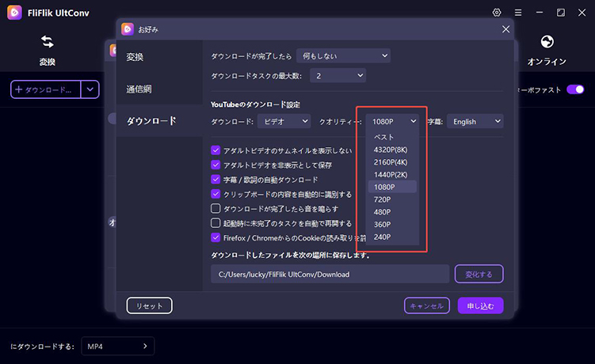
Task: Close the preferences dialog with X
Action: coord(506,29)
